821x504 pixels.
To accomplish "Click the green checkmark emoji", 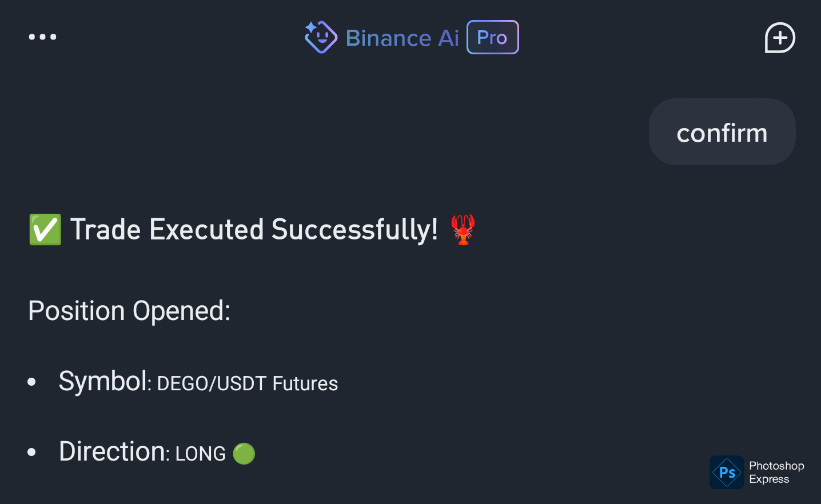I will click(x=45, y=230).
